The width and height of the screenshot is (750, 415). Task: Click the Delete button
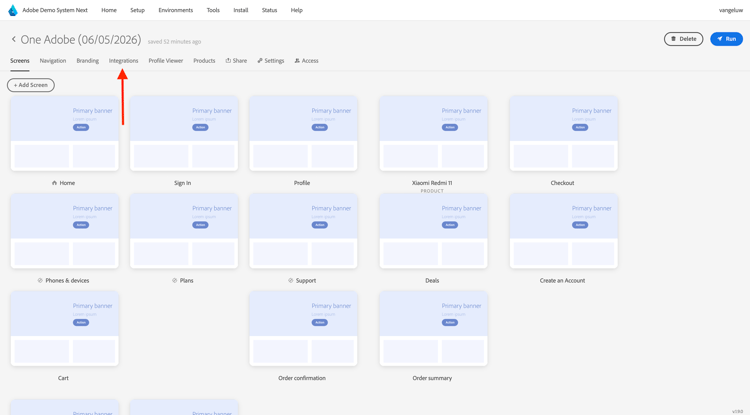click(684, 39)
